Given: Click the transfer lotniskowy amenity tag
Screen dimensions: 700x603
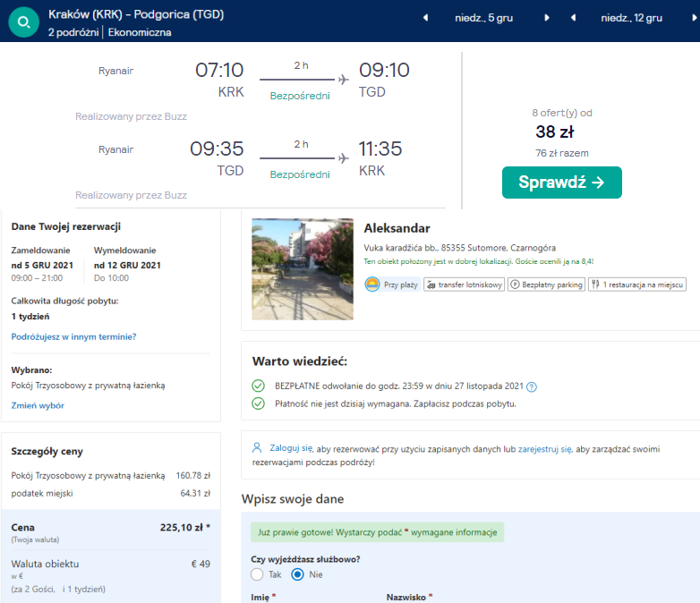Looking at the screenshot, I should click(x=464, y=285).
